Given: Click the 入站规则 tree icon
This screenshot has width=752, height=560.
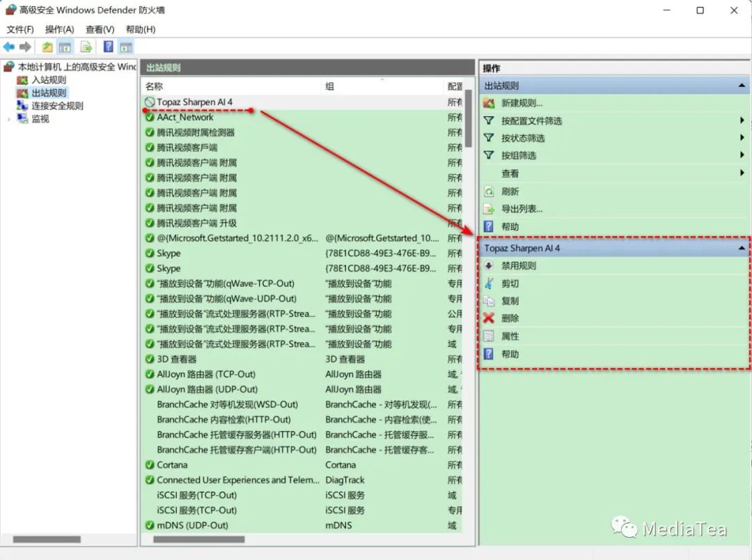Looking at the screenshot, I should click(22, 79).
